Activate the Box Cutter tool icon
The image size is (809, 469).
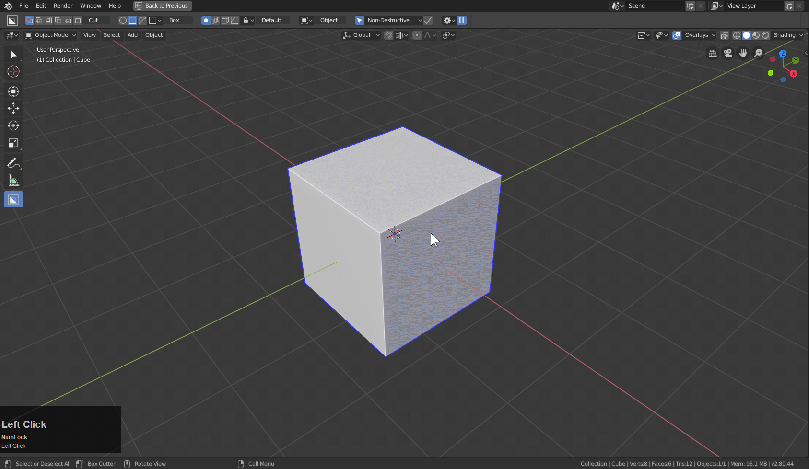13,199
